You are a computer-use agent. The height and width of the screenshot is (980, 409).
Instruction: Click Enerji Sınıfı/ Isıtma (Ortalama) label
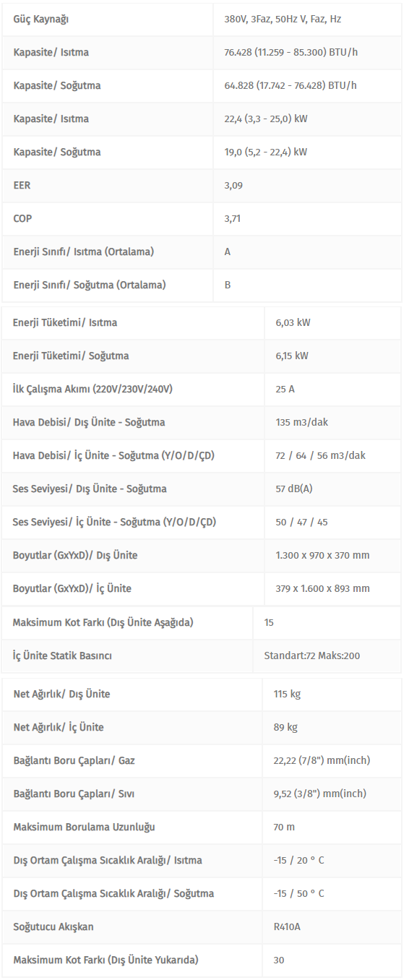(84, 252)
